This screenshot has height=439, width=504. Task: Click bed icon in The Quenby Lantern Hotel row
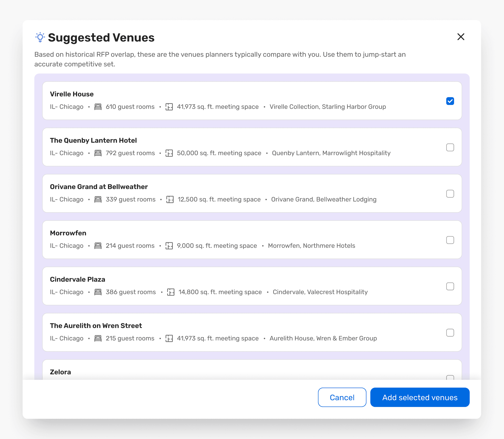(98, 153)
